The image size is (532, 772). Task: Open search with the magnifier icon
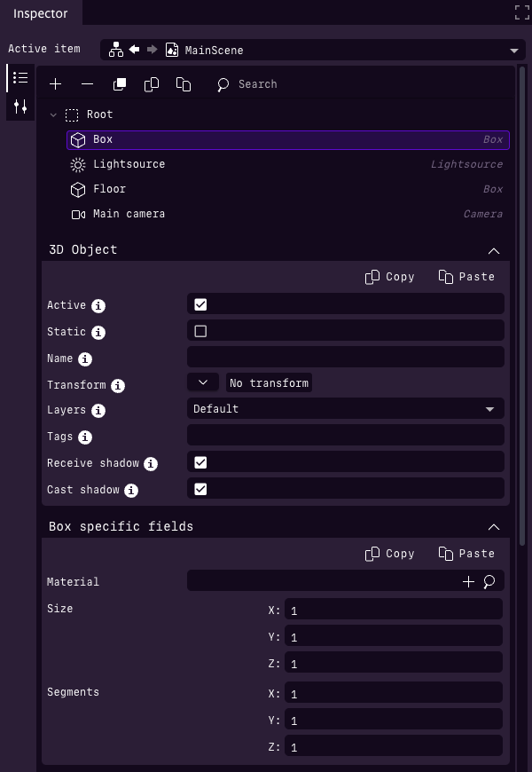click(221, 83)
